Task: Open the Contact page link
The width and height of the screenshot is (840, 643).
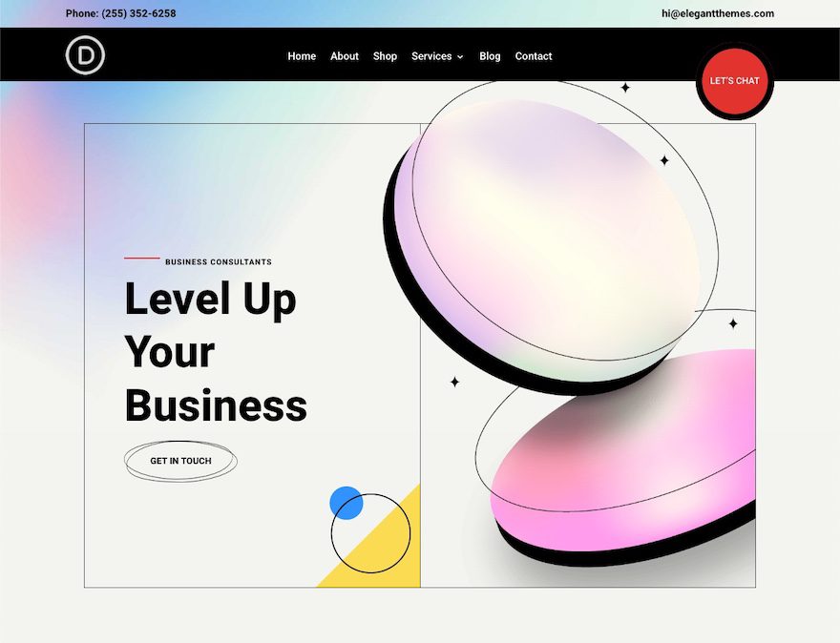Action: [533, 56]
